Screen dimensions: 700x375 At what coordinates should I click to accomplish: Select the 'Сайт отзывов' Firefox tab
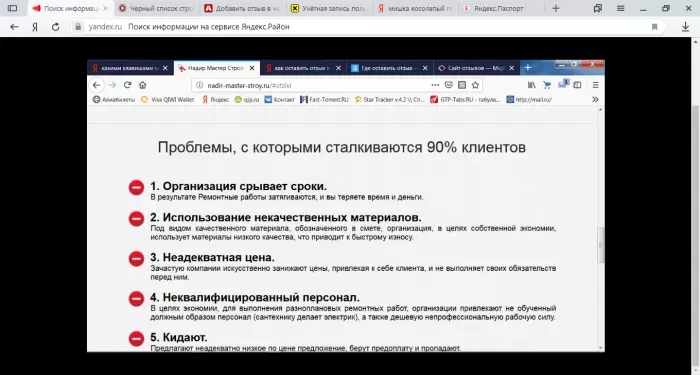click(x=476, y=68)
